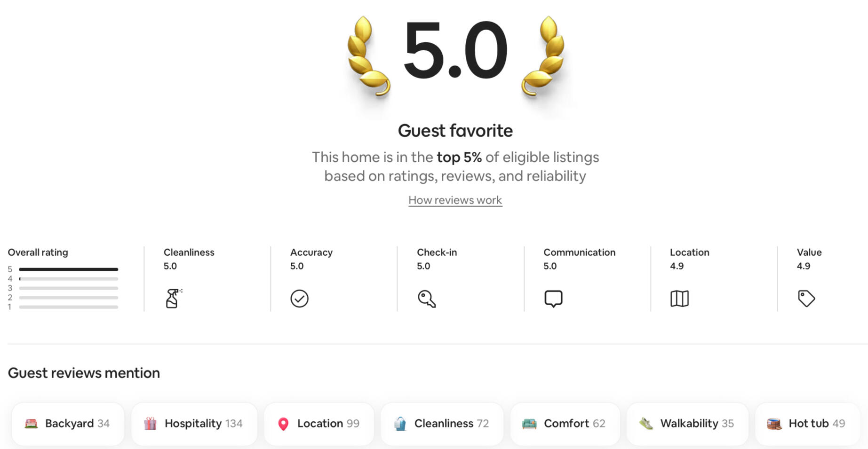Click the 4-star overall rating bar
Screen dimensions: 868x449
[68, 279]
